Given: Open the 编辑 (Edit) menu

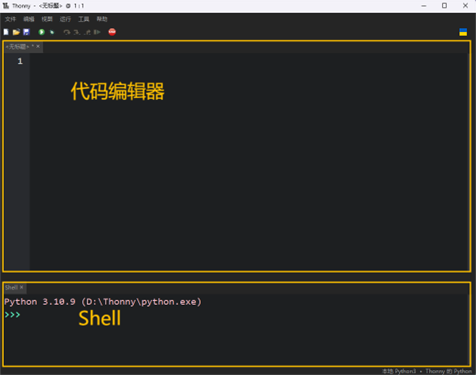Looking at the screenshot, I should pyautogui.click(x=29, y=19).
